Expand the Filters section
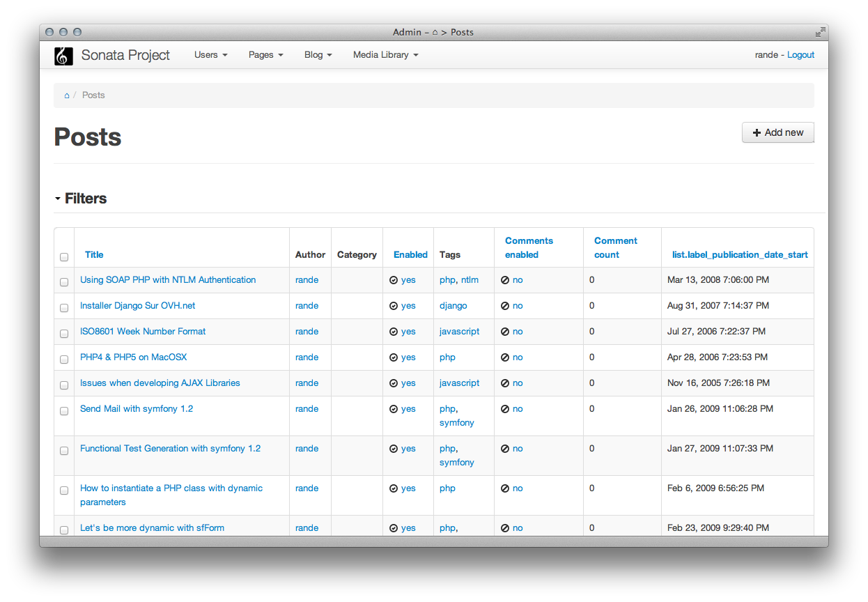Screen dimensions: 868x602 tap(81, 199)
